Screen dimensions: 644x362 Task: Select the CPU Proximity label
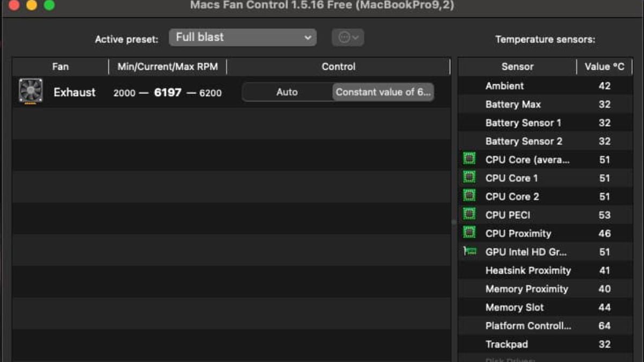[518, 234]
